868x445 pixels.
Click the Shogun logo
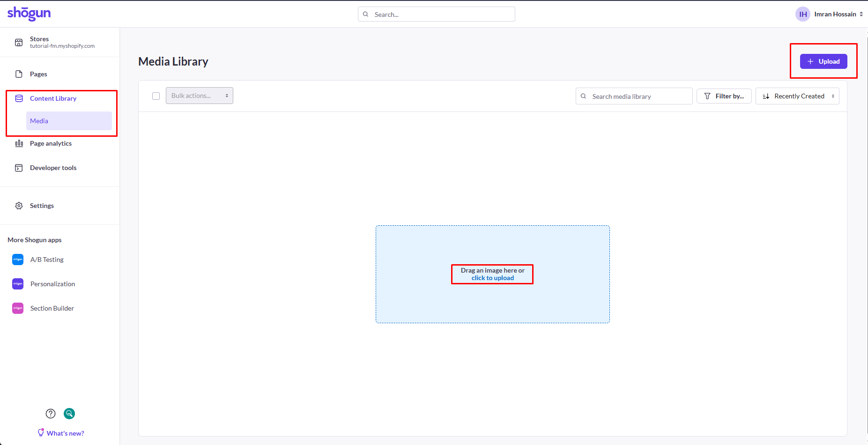pos(29,14)
